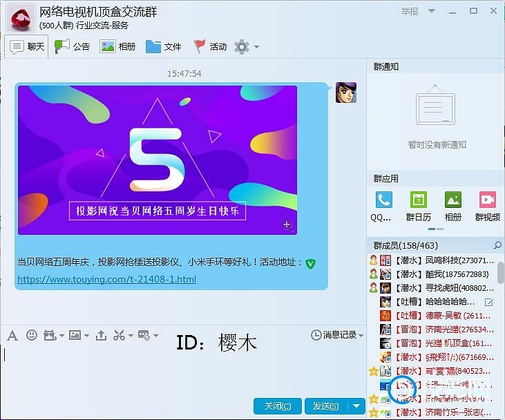Open the 活动 activities tab
Viewport: 505px width, 420px height.
coord(210,47)
